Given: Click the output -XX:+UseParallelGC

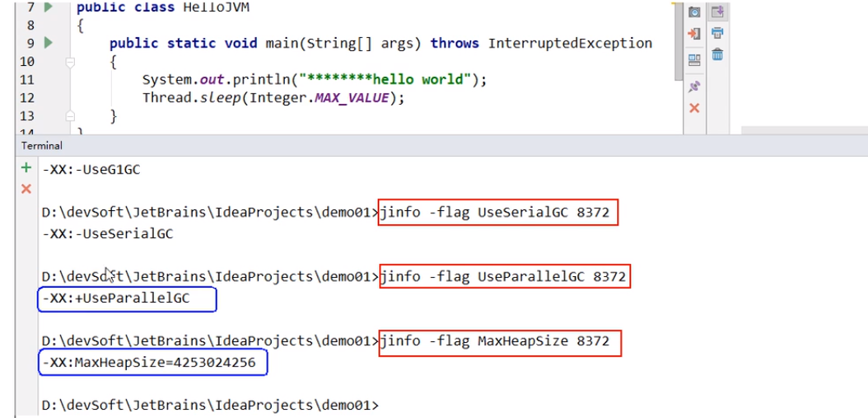Looking at the screenshot, I should coord(115,298).
